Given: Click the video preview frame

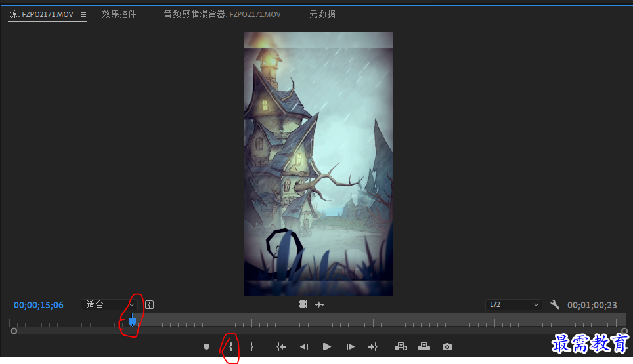Looking at the screenshot, I should coord(318,164).
